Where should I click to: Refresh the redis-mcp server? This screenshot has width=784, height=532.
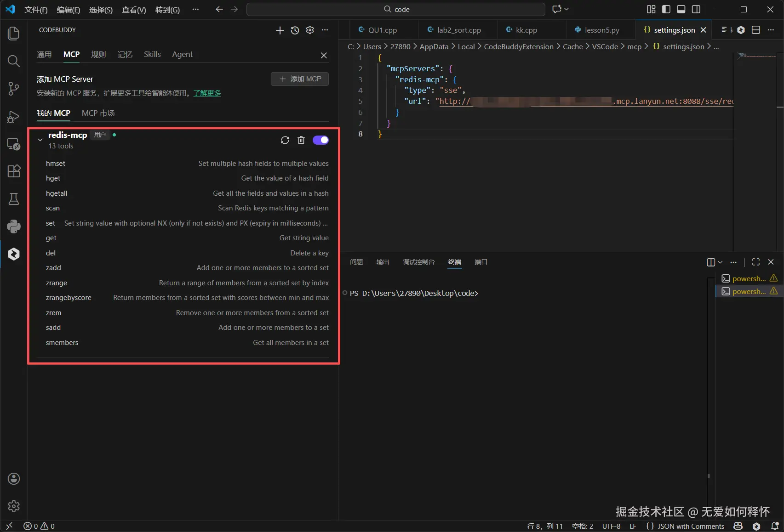click(285, 140)
